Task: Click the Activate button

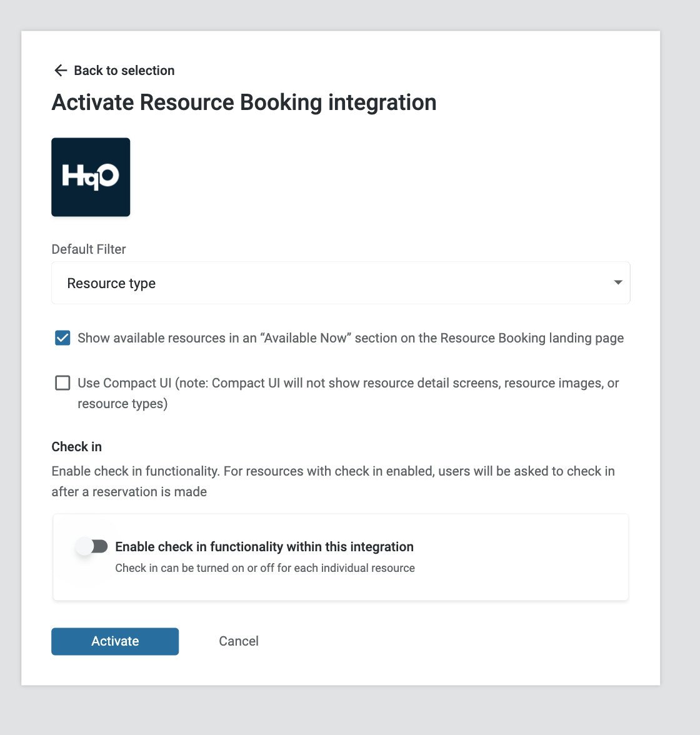Action: [115, 641]
